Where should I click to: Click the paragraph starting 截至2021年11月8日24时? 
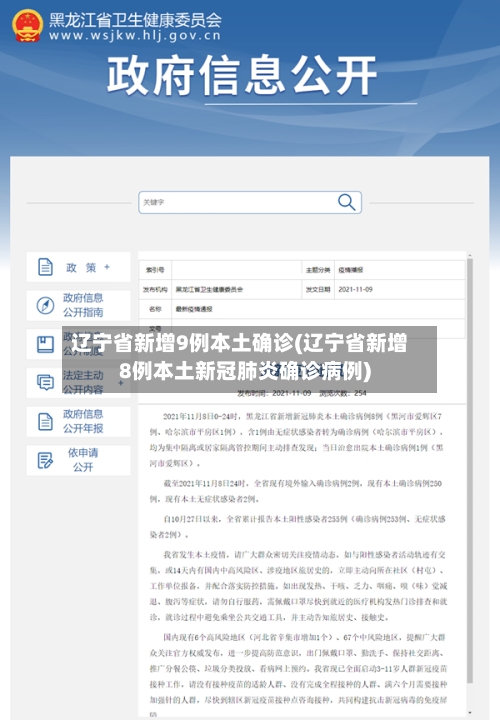tap(296, 491)
